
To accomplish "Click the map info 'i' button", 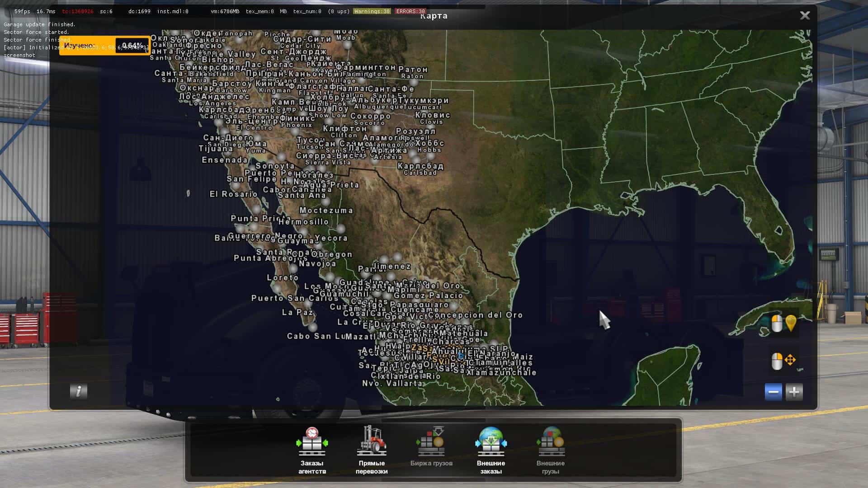I will [78, 391].
